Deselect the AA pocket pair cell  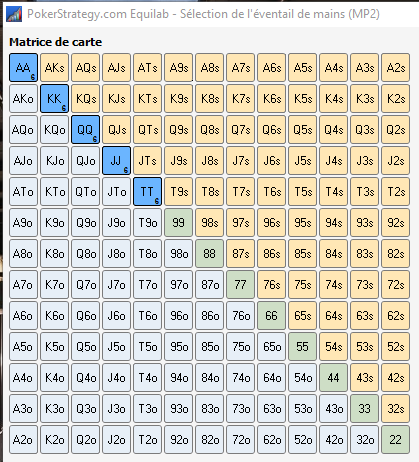pyautogui.click(x=23, y=68)
